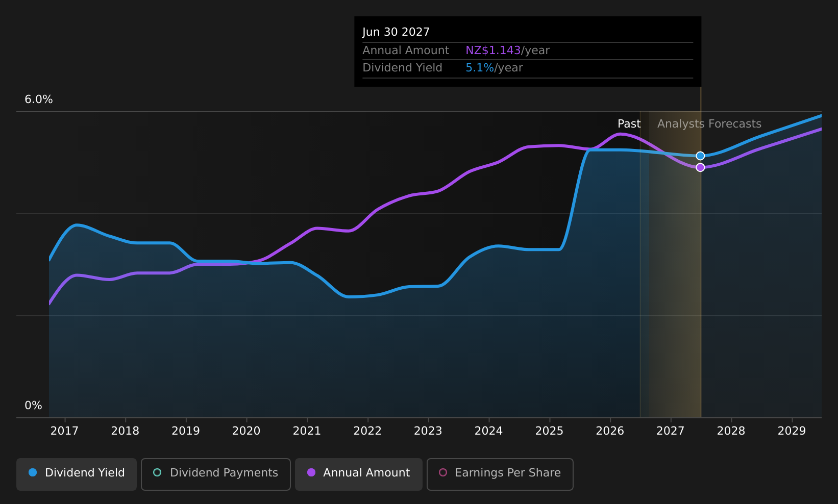The height and width of the screenshot is (504, 838).
Task: Click the 6.0% y-axis label
Action: coord(39,99)
